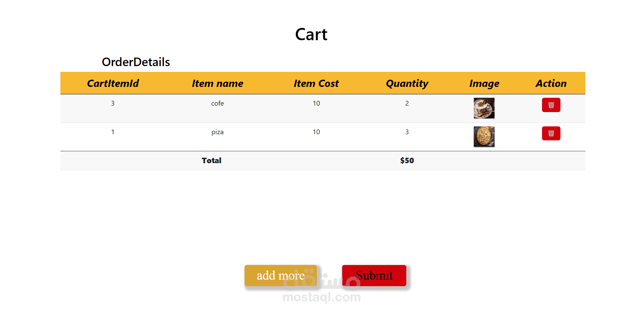This screenshot has height=310, width=644.
Task: Click the cofe item name cell
Action: (x=218, y=103)
